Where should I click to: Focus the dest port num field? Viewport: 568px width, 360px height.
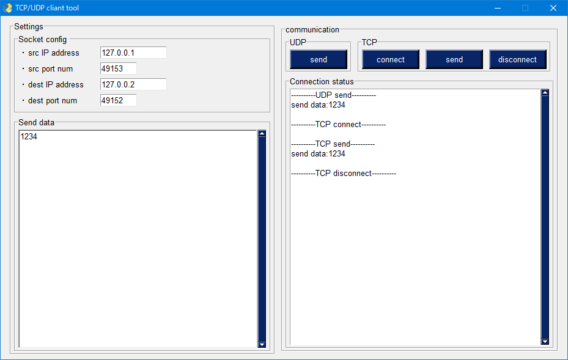tap(118, 100)
